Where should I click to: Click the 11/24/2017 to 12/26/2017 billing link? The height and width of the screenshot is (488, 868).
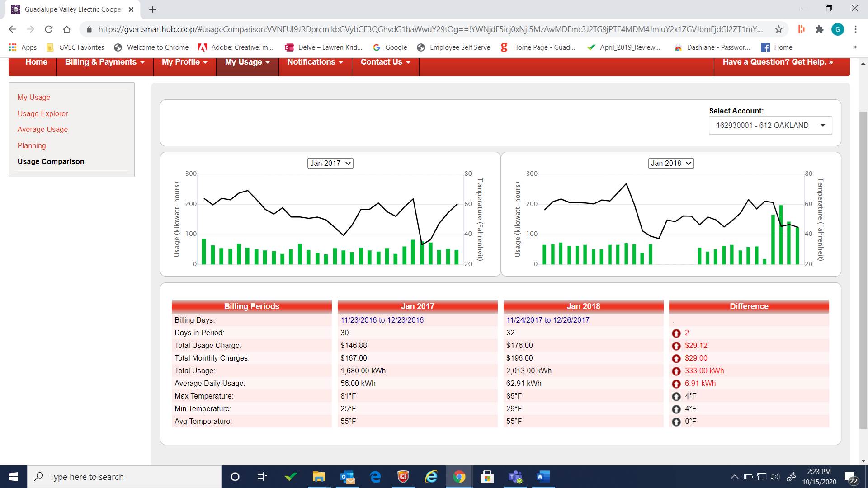pos(548,320)
